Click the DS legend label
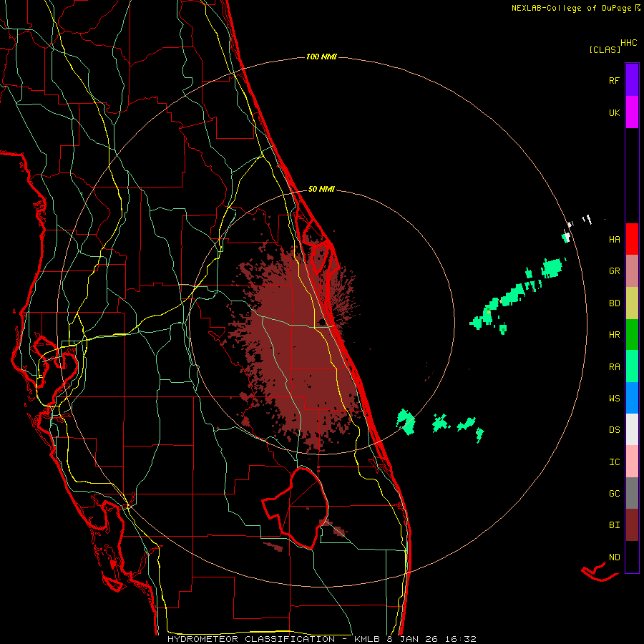The image size is (644, 644). [614, 430]
